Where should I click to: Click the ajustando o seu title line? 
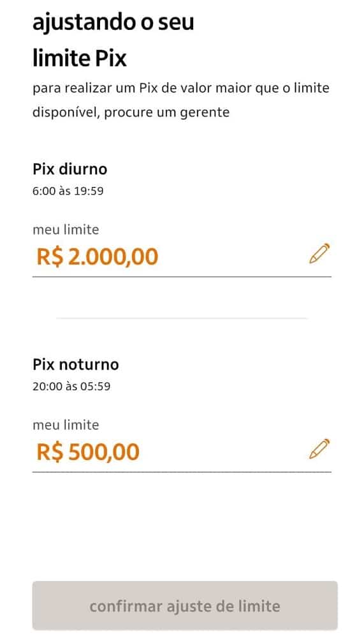pos(113,22)
